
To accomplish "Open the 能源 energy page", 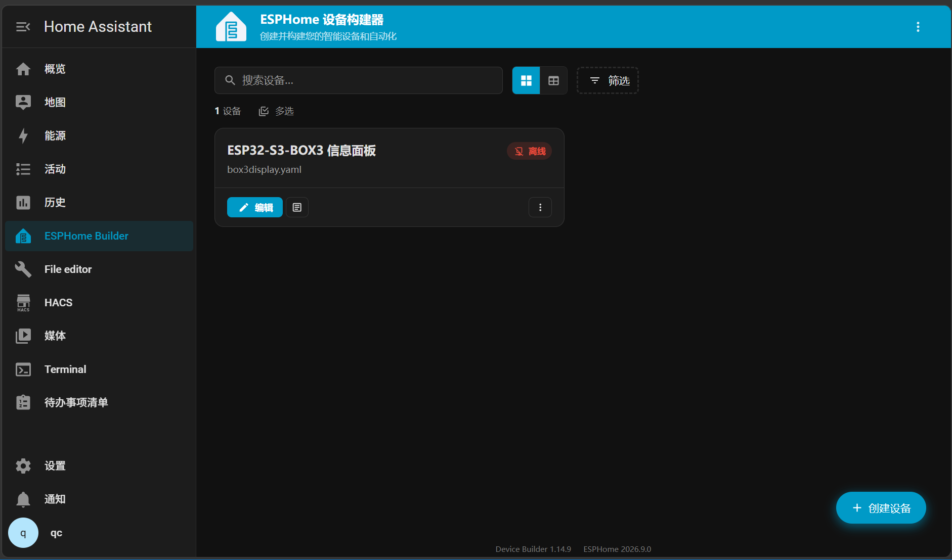I will (99, 136).
